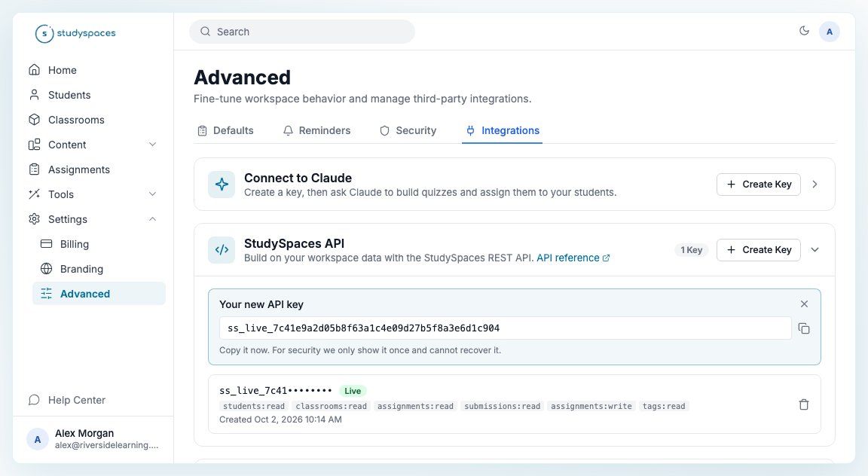868x476 pixels.
Task: Select Advanced in Settings submenu
Action: pyautogui.click(x=99, y=294)
